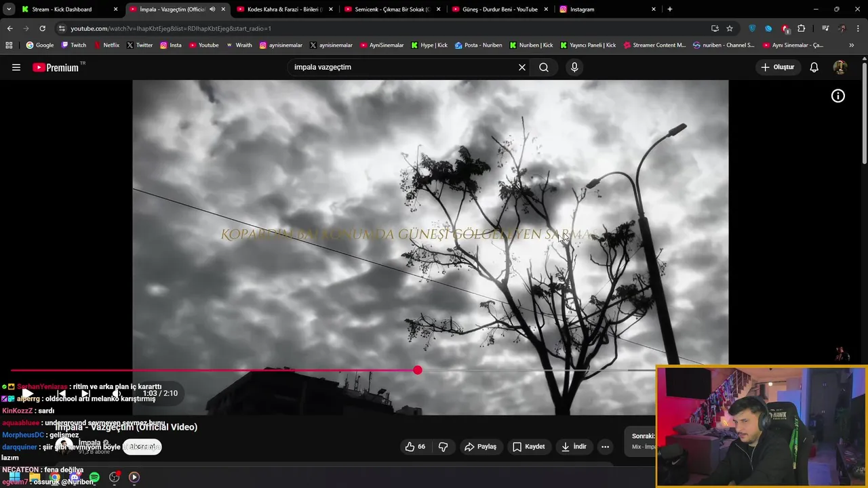Open Windows Start menu

14,477
